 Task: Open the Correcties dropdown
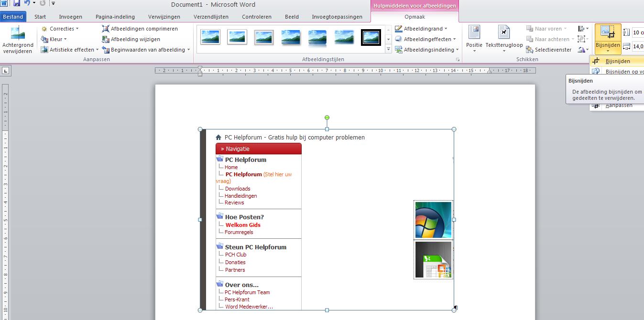tap(60, 29)
